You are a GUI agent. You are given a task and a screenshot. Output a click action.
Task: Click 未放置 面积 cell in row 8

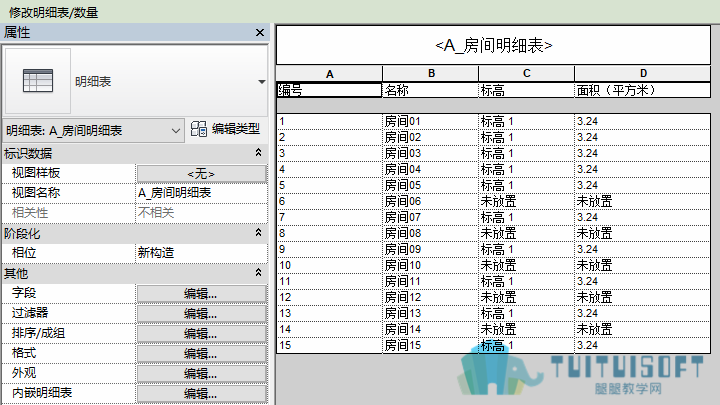click(642, 233)
